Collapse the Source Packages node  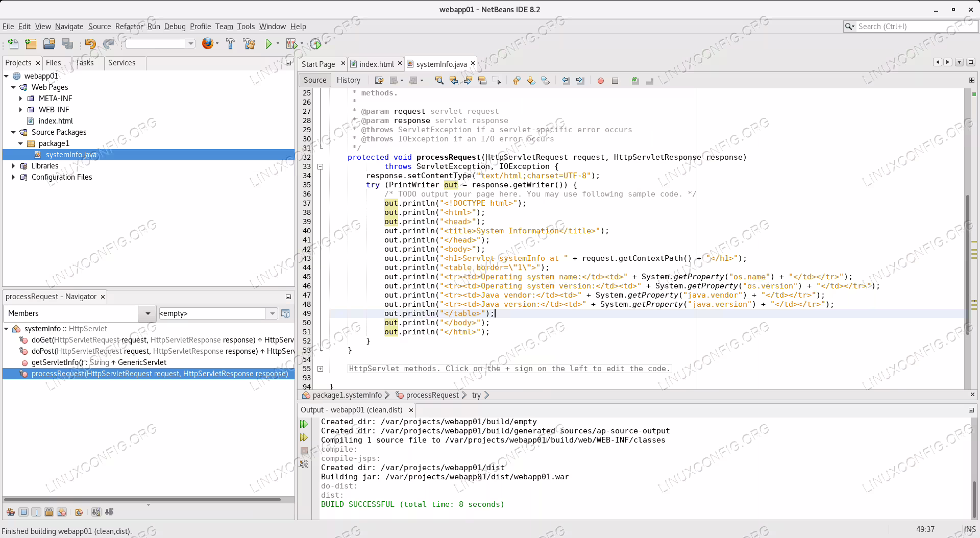(x=13, y=132)
